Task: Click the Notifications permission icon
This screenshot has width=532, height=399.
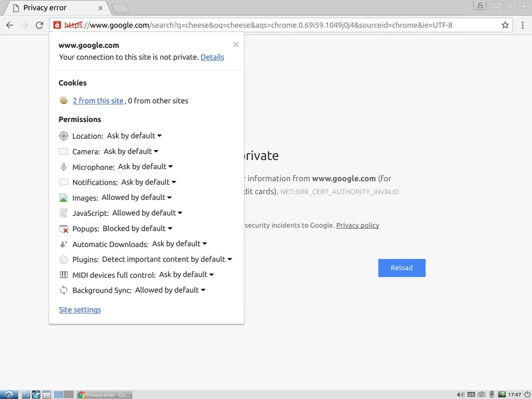Action: [63, 182]
